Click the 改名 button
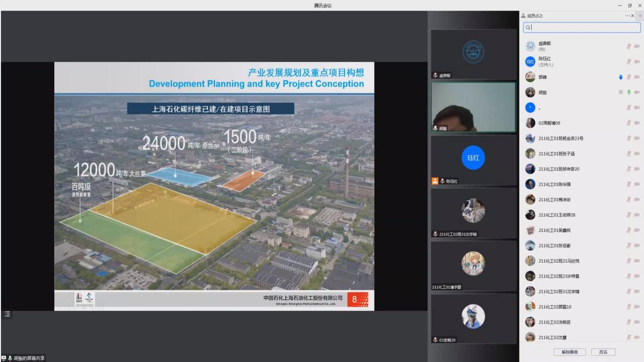Viewport: 644px width, 362px height. [x=603, y=352]
